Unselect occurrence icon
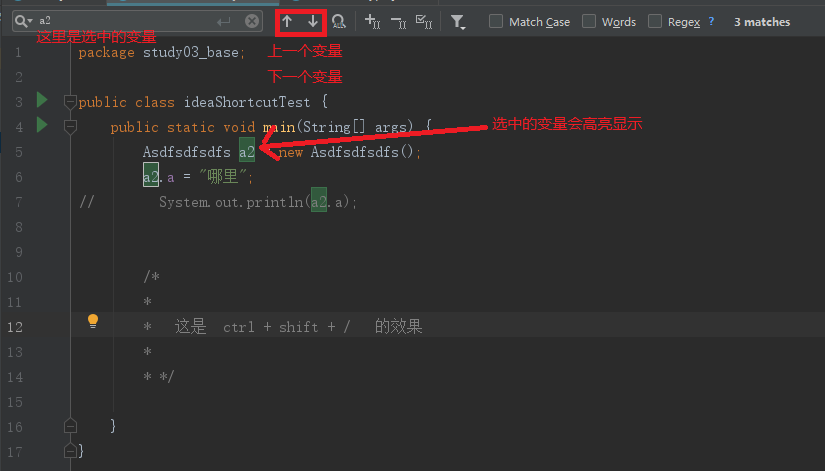Image resolution: width=825 pixels, height=471 pixels. [x=398, y=22]
